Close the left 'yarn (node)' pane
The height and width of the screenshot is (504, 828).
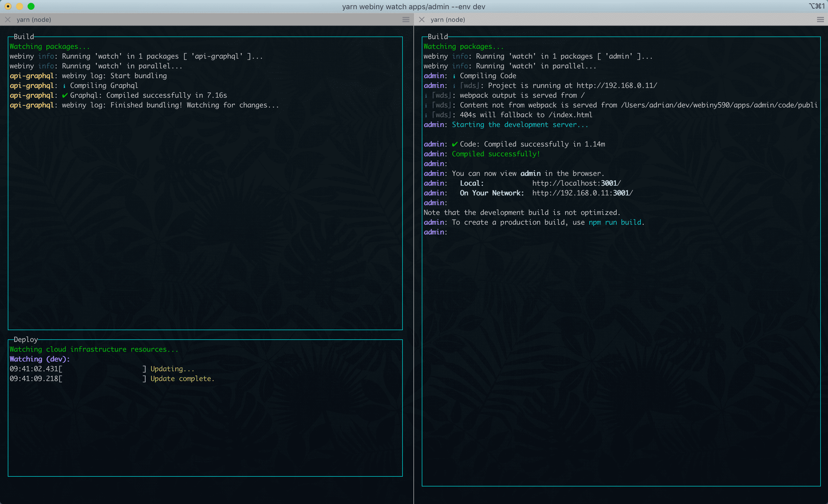click(7, 20)
